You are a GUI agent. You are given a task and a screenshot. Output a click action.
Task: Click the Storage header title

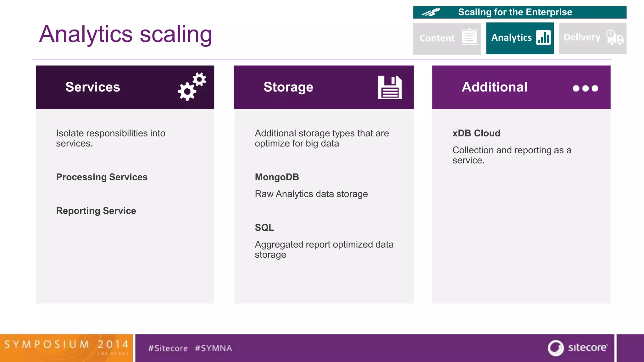point(288,87)
